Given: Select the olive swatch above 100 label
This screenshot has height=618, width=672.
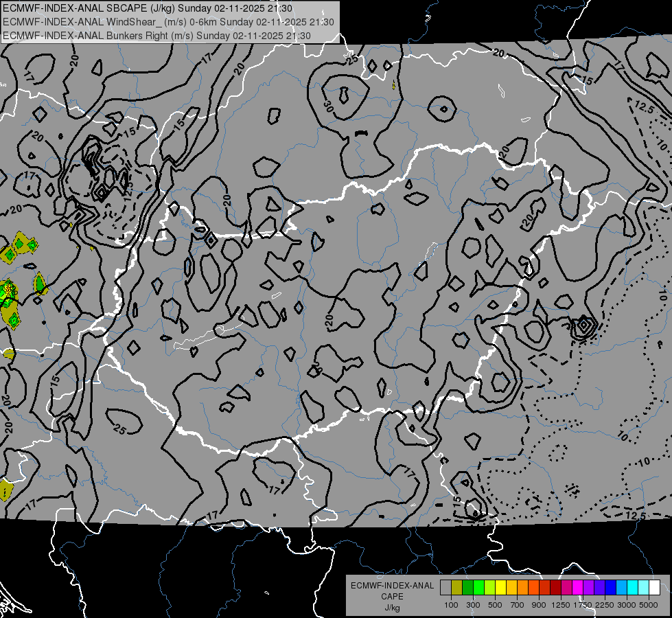Looking at the screenshot, I should (456, 588).
